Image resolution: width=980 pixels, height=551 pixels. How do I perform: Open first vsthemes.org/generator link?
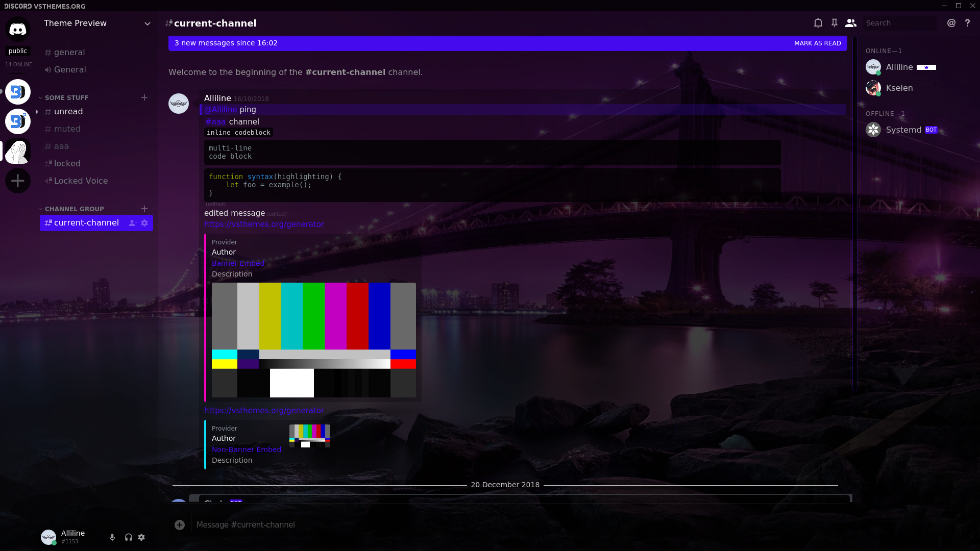[264, 224]
